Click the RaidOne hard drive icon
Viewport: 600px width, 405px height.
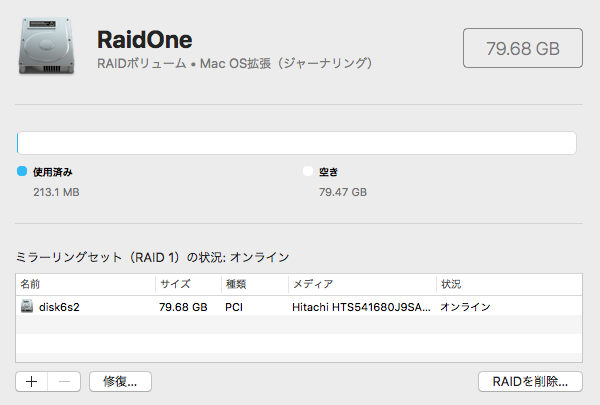pos(46,46)
